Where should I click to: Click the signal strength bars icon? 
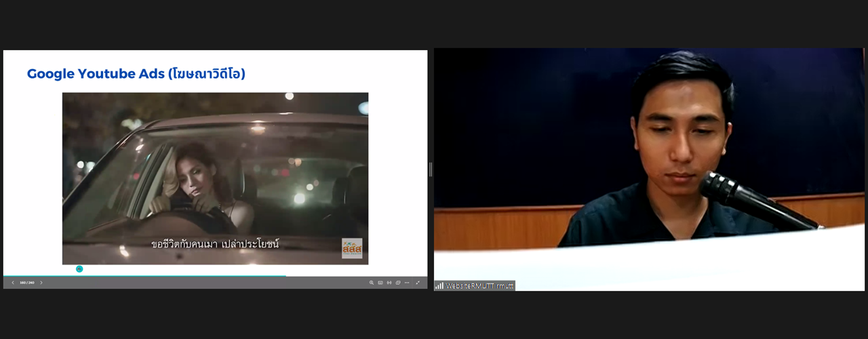439,286
